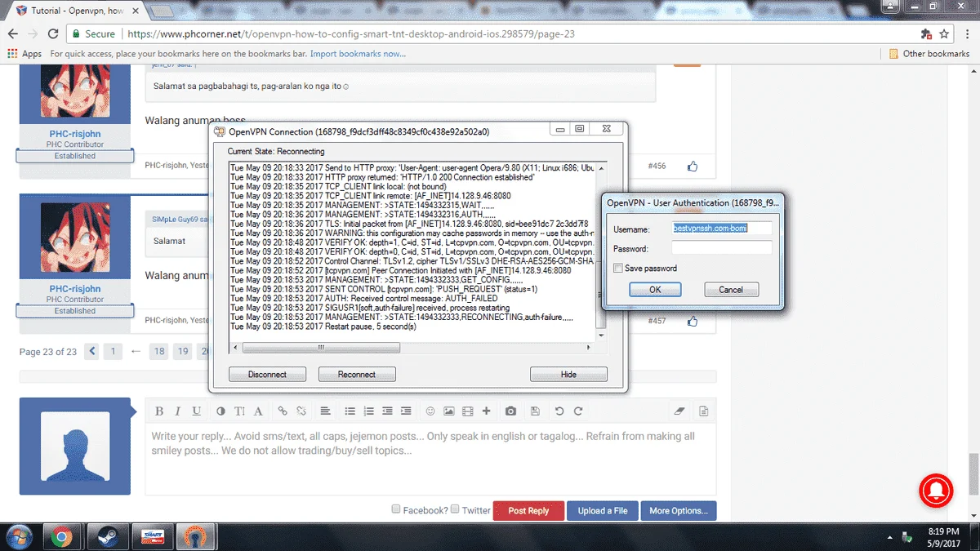Open Apps shortcut in bookmarks bar
This screenshot has width=980, height=551.
24,54
